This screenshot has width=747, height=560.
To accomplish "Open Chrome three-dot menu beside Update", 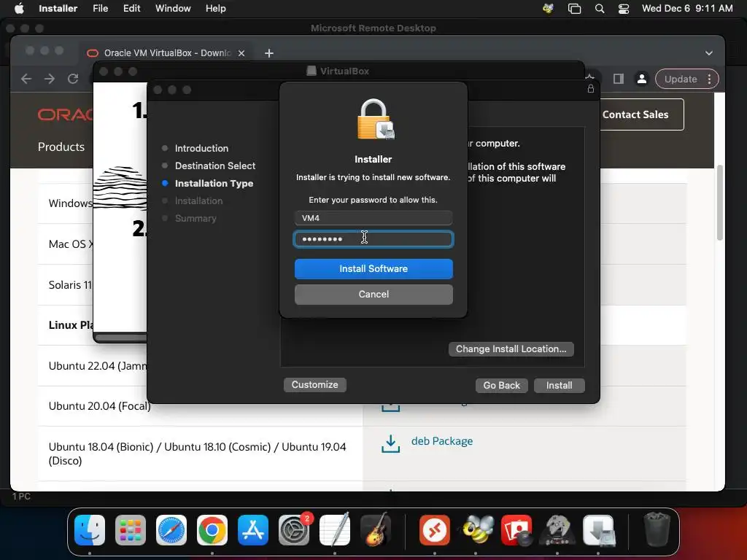I will (x=709, y=79).
